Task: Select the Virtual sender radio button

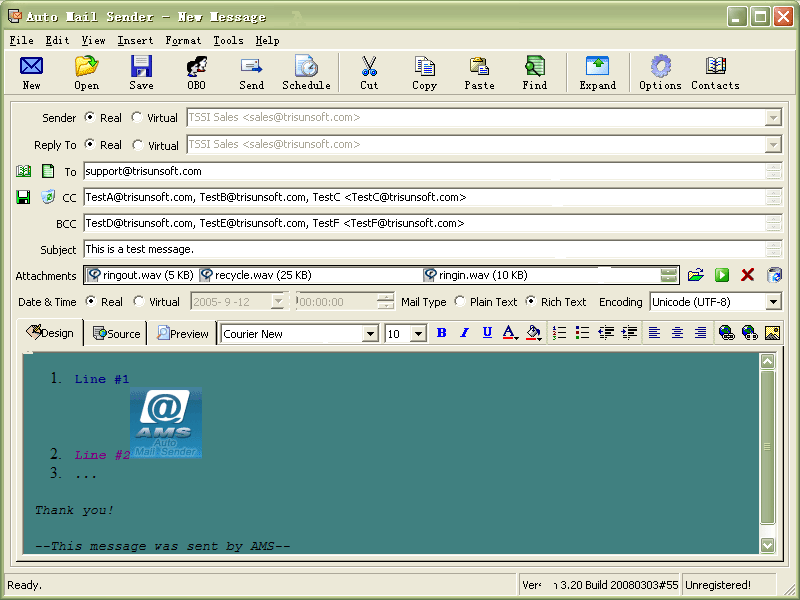Action: click(137, 117)
